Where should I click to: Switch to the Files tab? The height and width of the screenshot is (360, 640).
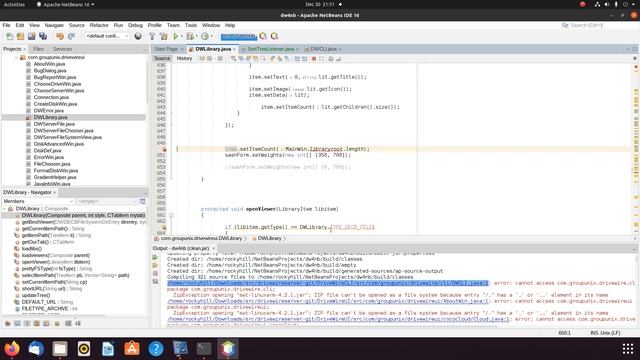(x=38, y=49)
